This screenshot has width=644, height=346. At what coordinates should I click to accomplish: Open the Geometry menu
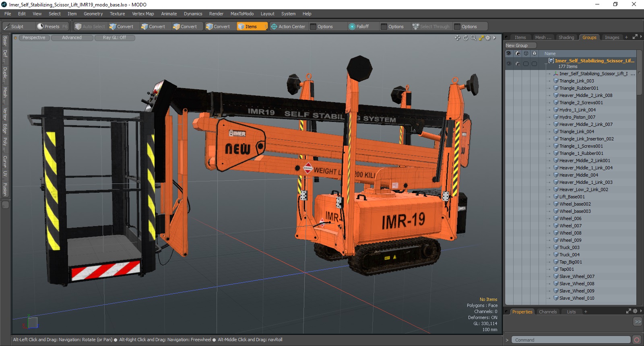[93, 14]
